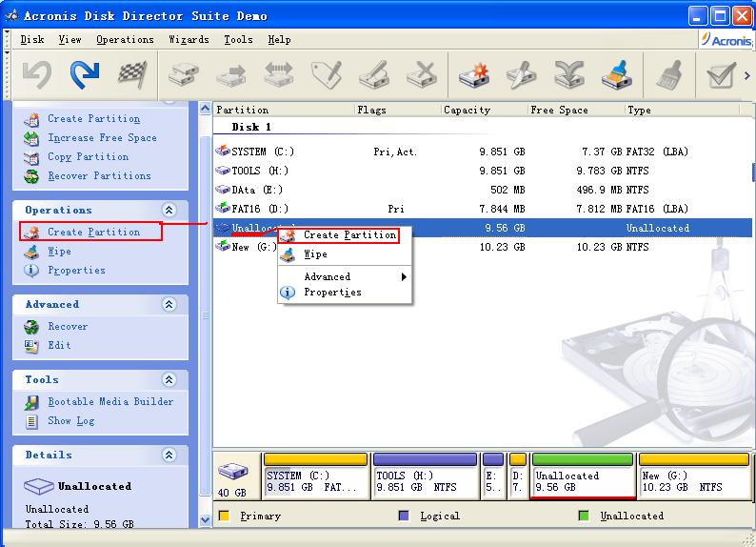
Task: Click the Move partition toolbar icon
Action: click(x=231, y=74)
